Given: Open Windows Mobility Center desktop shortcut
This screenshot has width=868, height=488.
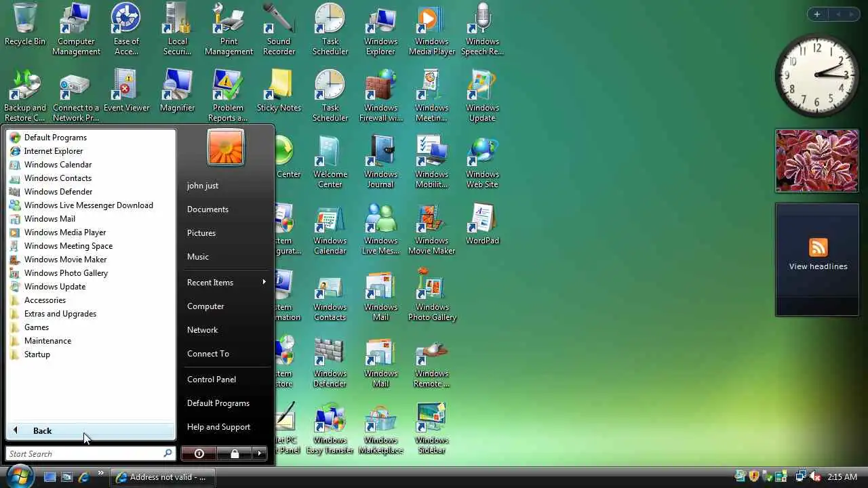Looking at the screenshot, I should click(432, 162).
